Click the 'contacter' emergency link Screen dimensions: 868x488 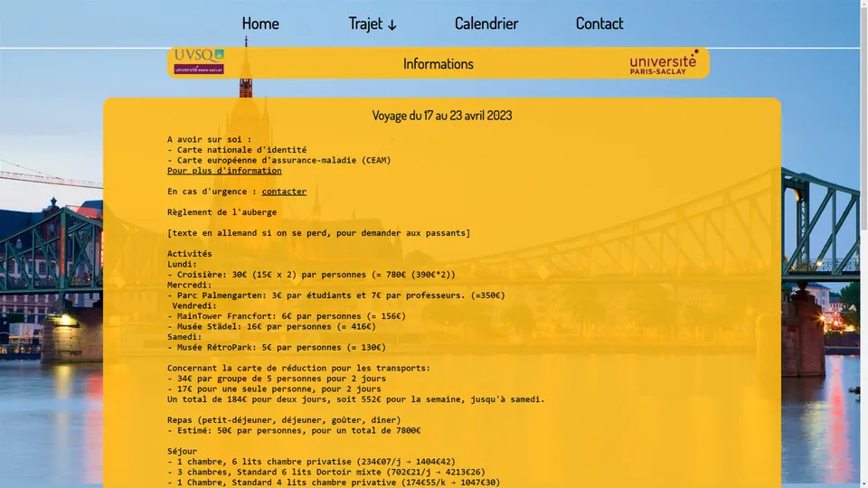[284, 192]
